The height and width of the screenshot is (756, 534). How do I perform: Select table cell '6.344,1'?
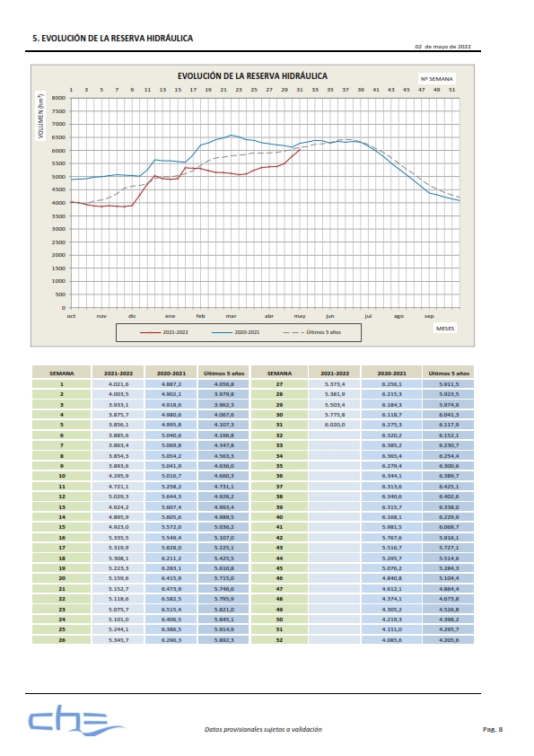point(392,476)
